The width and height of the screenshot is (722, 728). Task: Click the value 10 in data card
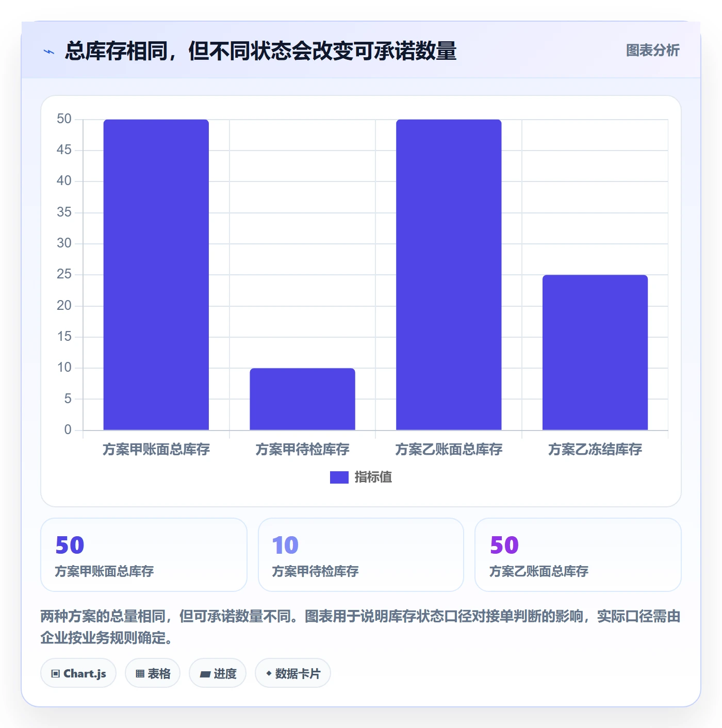(285, 545)
